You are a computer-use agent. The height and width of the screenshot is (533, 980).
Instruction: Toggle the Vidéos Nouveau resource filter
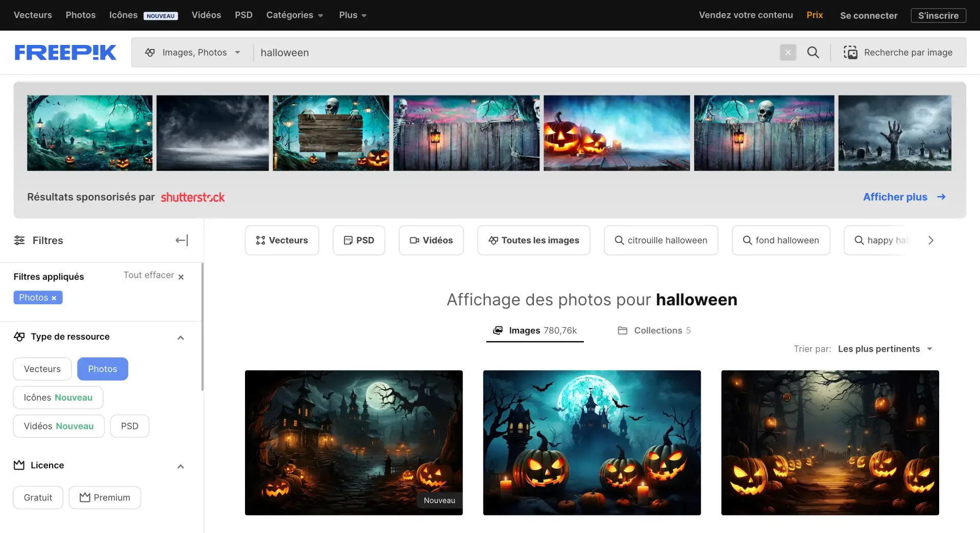point(59,426)
